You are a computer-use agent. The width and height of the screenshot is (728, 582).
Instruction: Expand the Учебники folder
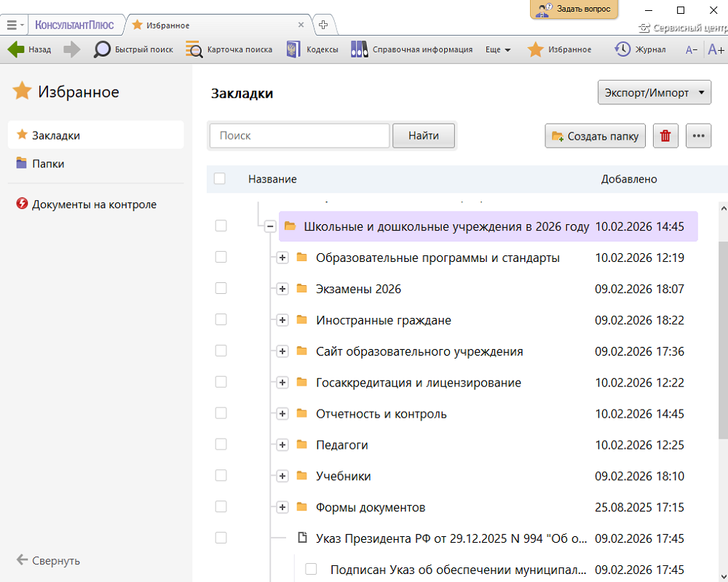(x=282, y=477)
